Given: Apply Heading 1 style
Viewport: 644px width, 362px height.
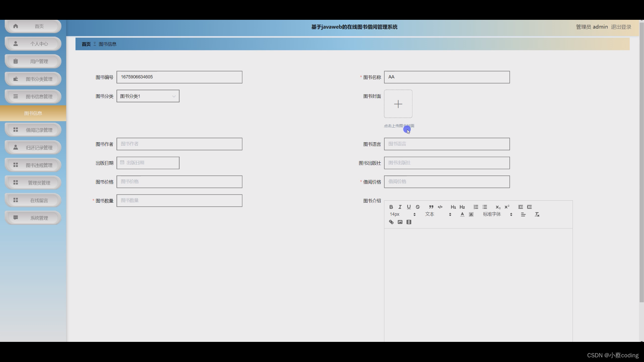Looking at the screenshot, I should [453, 207].
